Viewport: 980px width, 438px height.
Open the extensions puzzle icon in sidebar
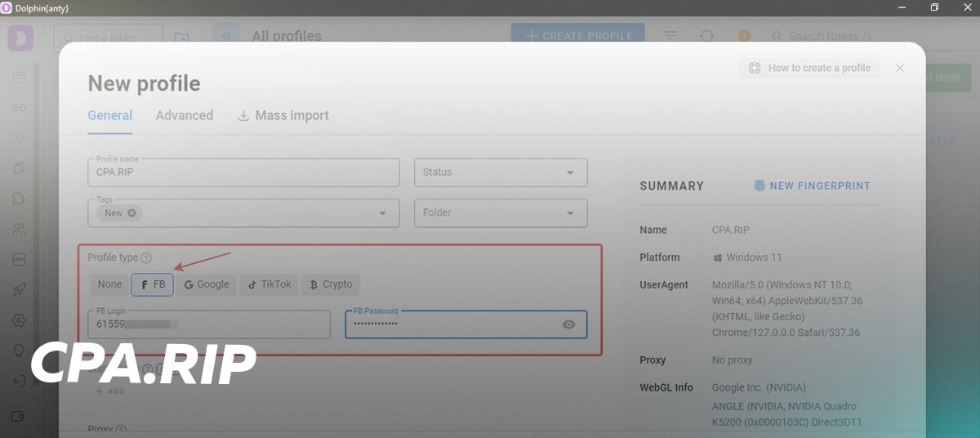click(19, 199)
